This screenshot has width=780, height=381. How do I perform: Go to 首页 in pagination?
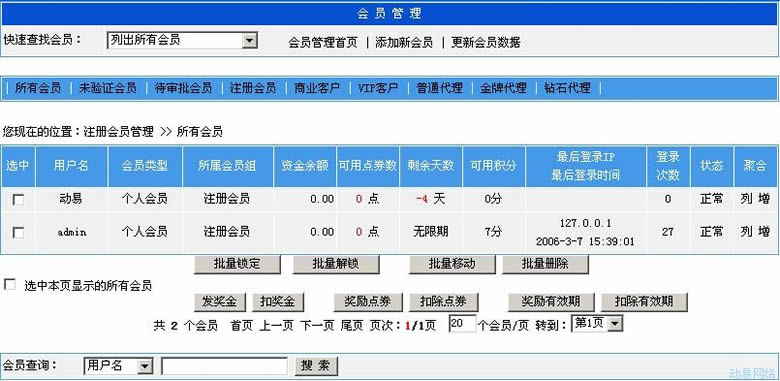[x=242, y=326]
